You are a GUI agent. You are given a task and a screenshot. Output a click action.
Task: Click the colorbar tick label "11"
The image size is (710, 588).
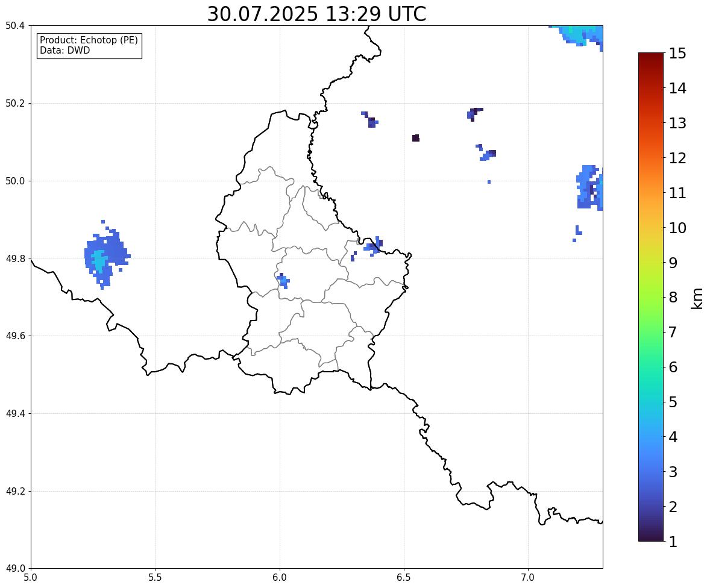coord(677,193)
